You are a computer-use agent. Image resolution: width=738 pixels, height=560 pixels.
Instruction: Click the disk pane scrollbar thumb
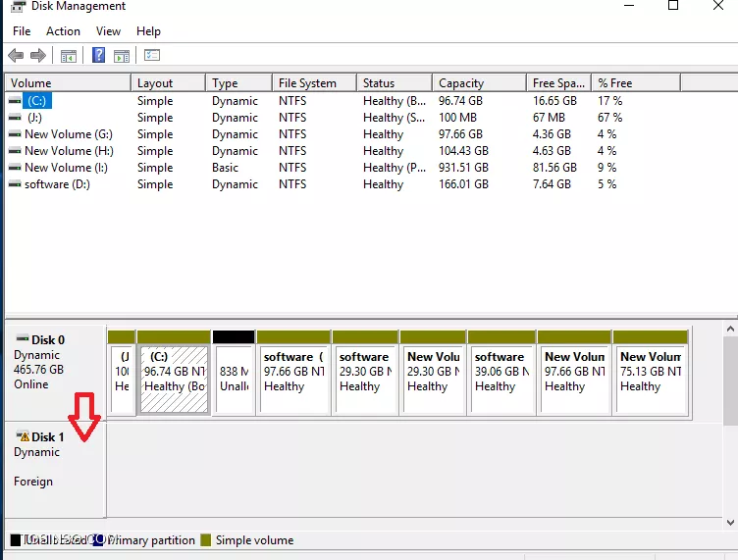730,381
